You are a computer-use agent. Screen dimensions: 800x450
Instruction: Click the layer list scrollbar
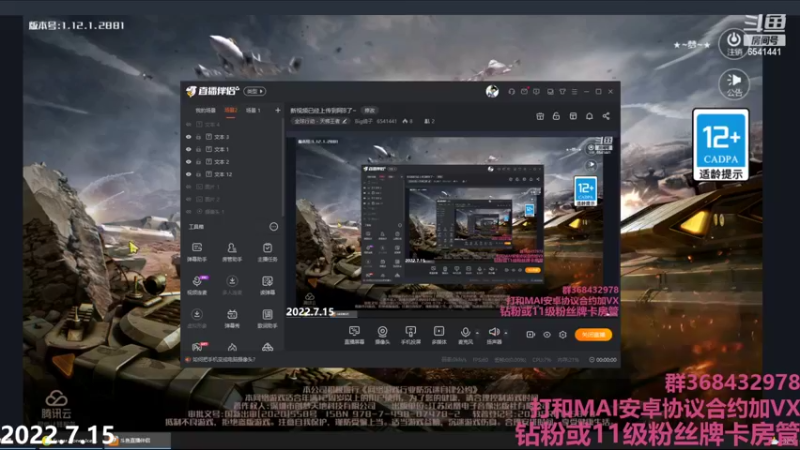(283, 168)
